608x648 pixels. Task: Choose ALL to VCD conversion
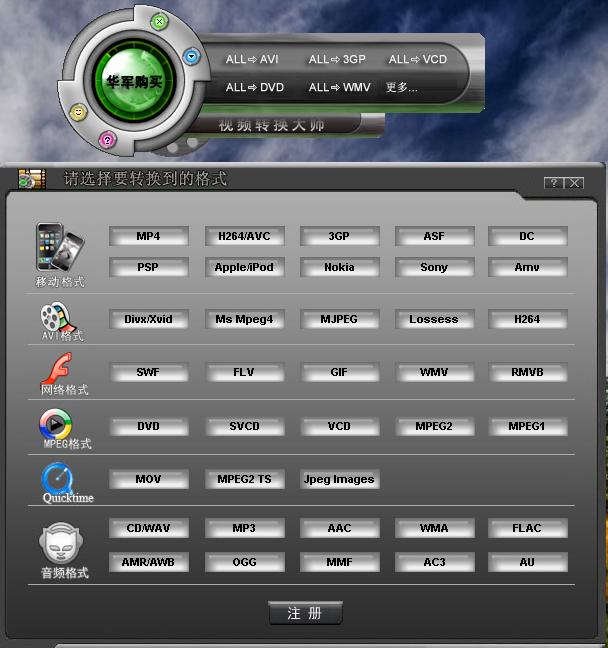click(x=418, y=60)
